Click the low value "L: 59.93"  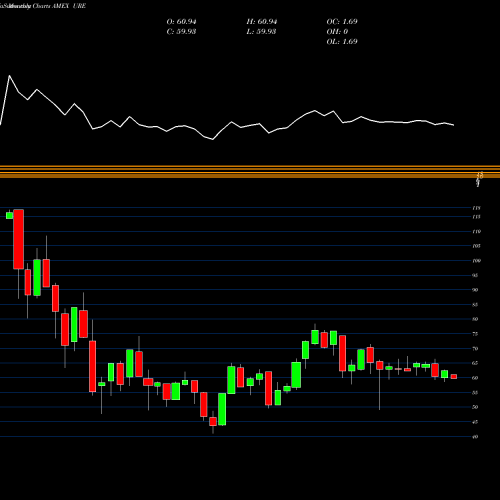[x=261, y=32]
